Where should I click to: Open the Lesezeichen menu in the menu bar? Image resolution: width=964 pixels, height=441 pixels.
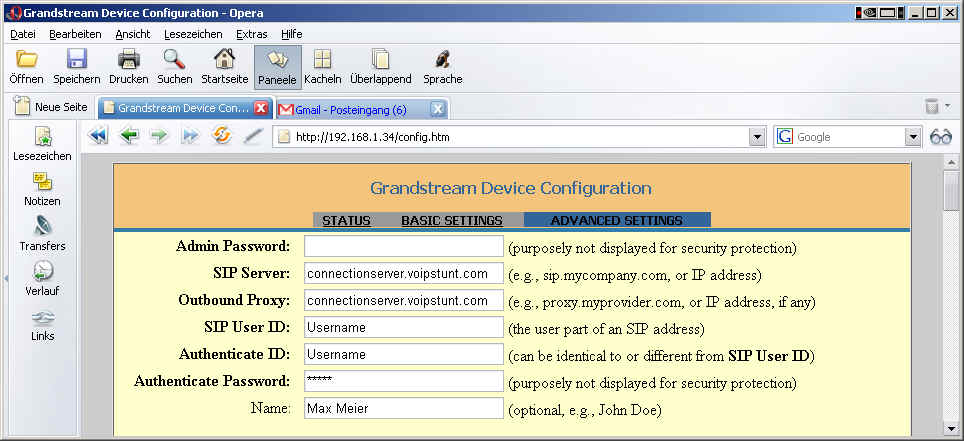pyautogui.click(x=193, y=34)
